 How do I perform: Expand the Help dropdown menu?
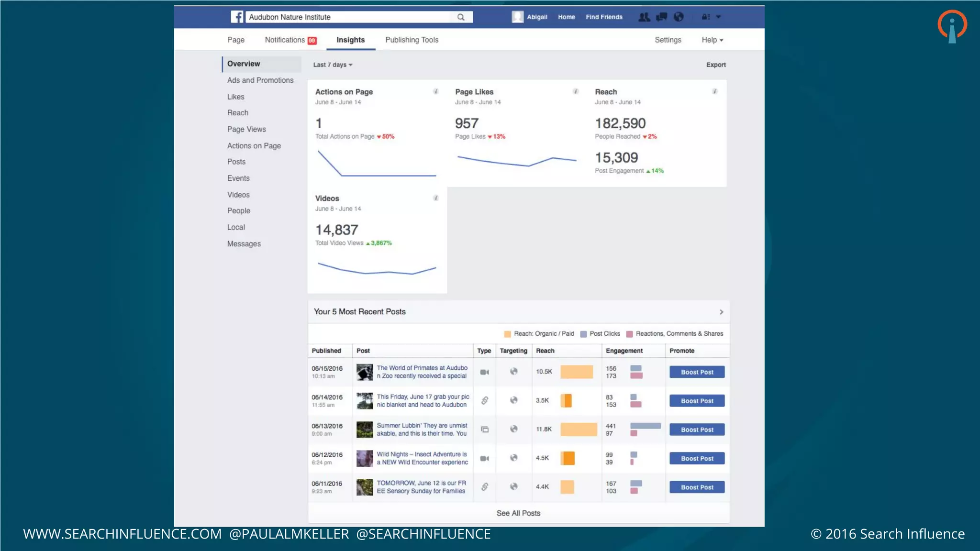(712, 40)
